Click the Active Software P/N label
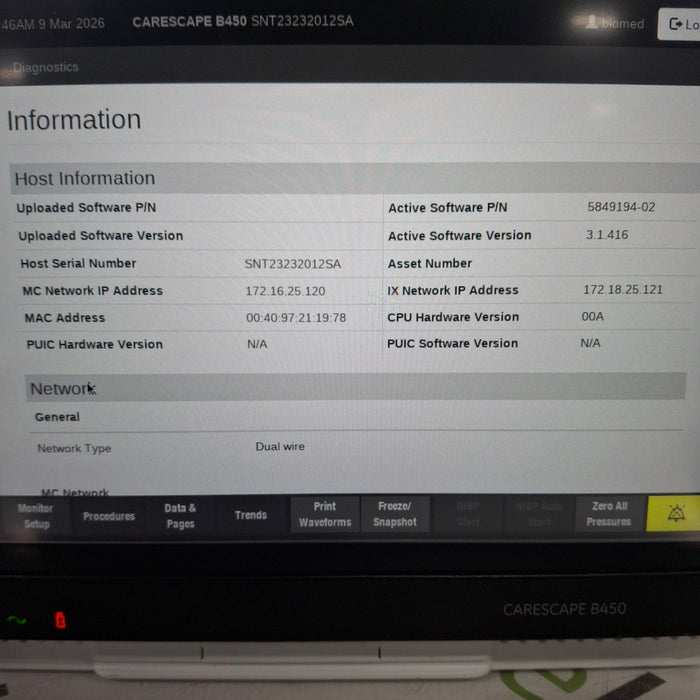The image size is (700, 700). tap(447, 208)
